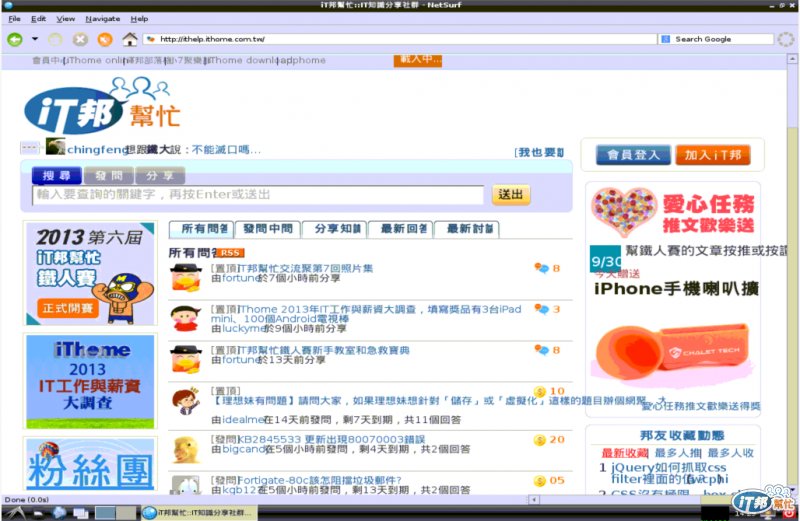Click comment bubble icon showing 3
The height and width of the screenshot is (521, 800).
point(541,309)
